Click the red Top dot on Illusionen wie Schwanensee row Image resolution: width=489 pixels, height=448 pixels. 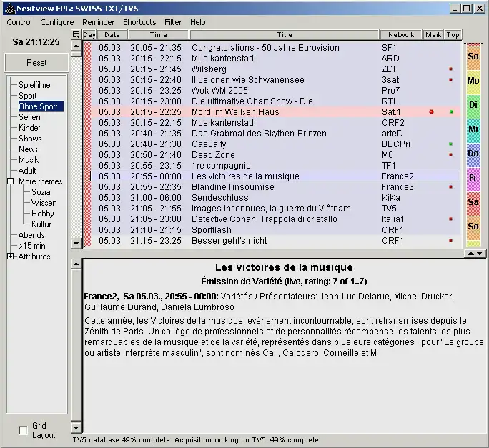pyautogui.click(x=450, y=80)
